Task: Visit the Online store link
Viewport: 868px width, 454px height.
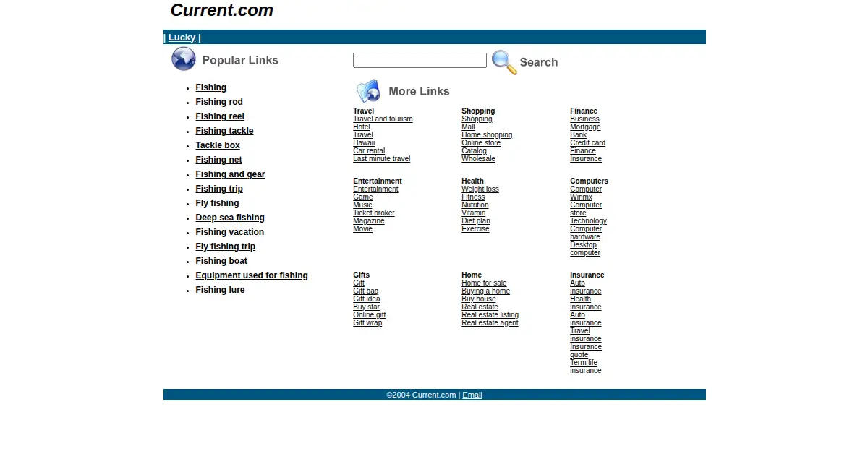Action: pyautogui.click(x=481, y=143)
